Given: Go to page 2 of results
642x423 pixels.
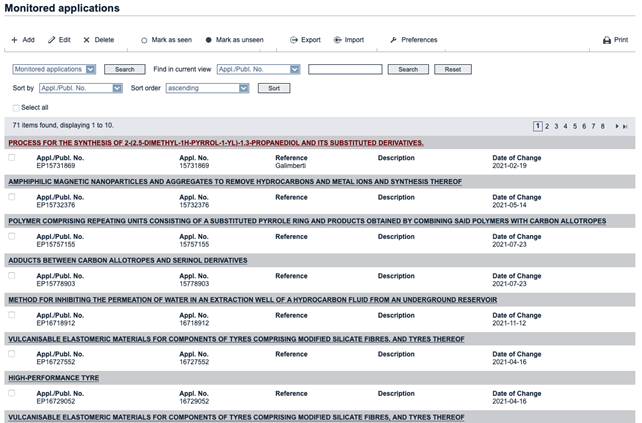Looking at the screenshot, I should pos(549,126).
